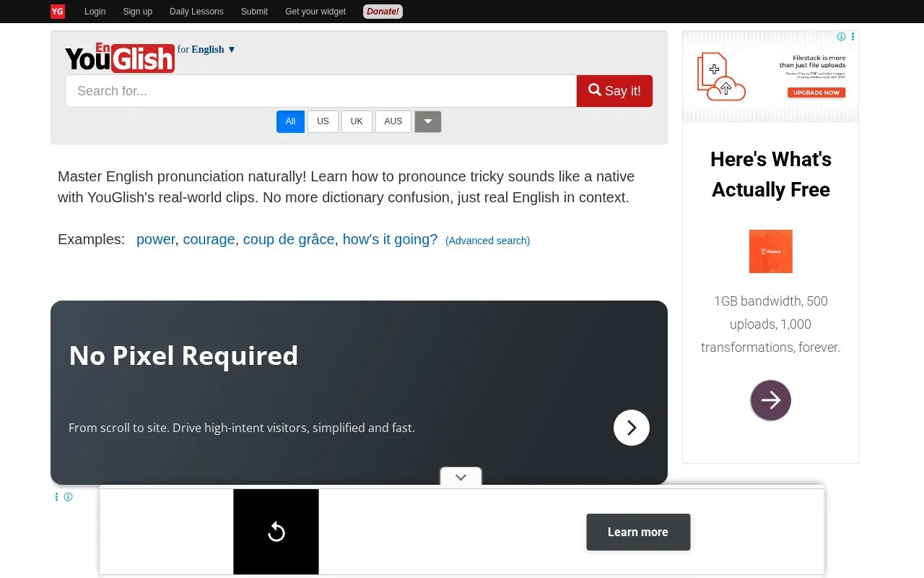924x578 pixels.
Task: Select the All accents filter
Action: (290, 121)
